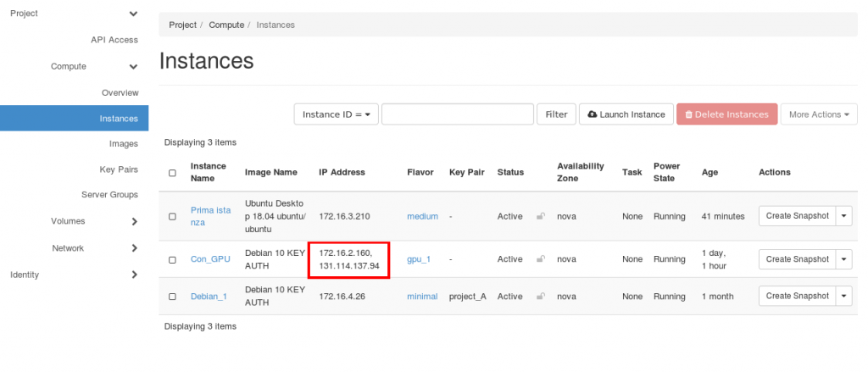
Task: Select all instances with header checkbox
Action: point(173,173)
